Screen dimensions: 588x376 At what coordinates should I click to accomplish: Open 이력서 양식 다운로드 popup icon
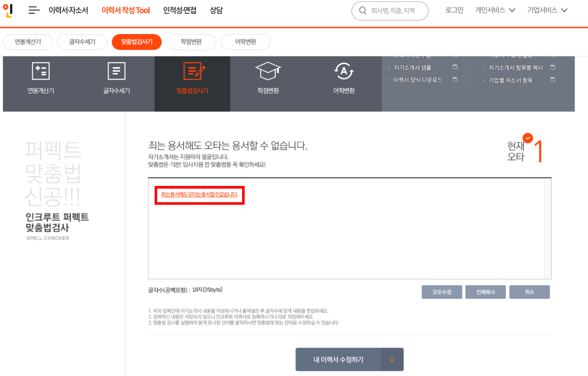click(x=455, y=80)
